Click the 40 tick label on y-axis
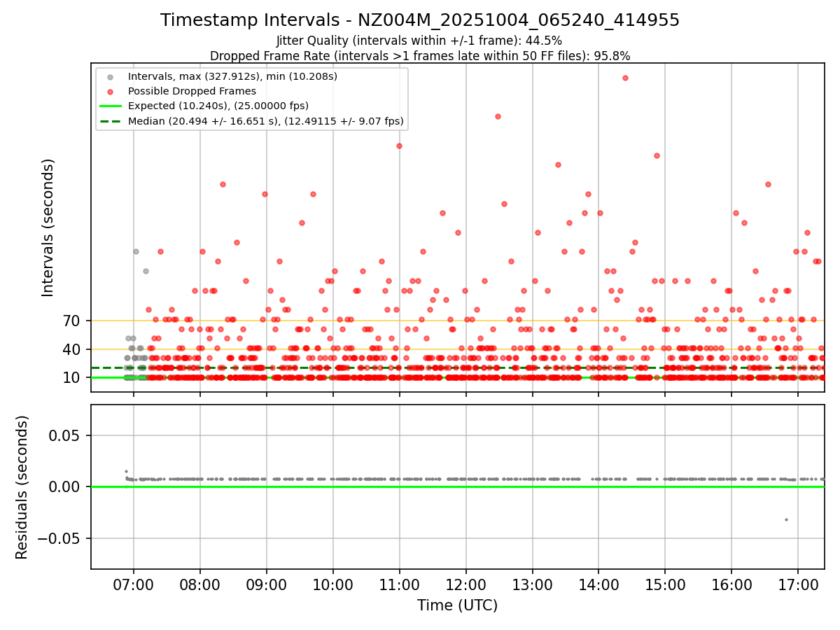840x630 pixels. [71, 349]
